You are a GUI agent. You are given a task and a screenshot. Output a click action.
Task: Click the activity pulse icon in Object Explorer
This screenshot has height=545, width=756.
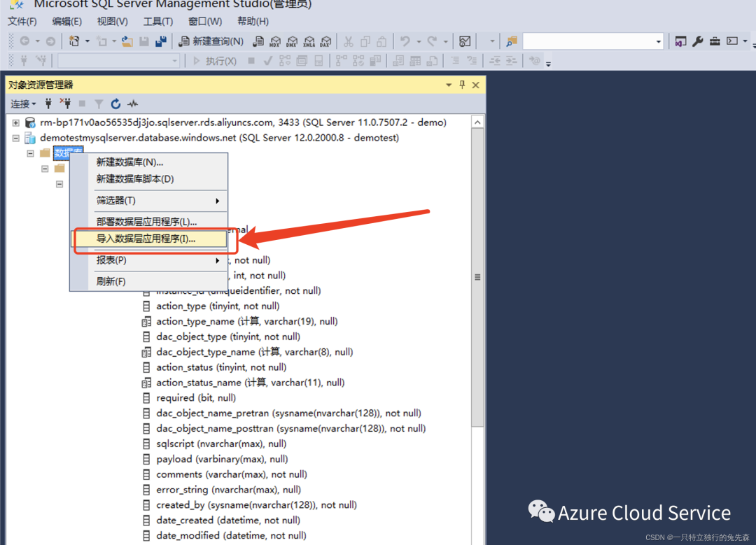click(x=132, y=104)
